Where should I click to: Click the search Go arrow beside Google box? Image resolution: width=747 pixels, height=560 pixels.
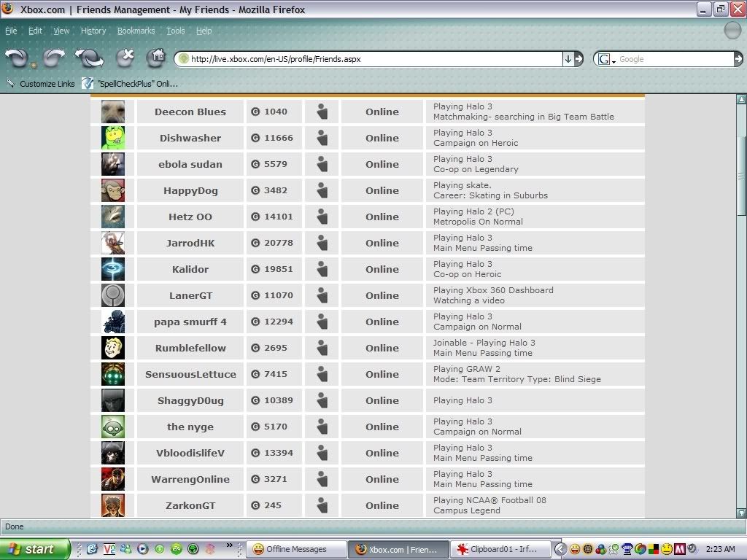click(738, 59)
